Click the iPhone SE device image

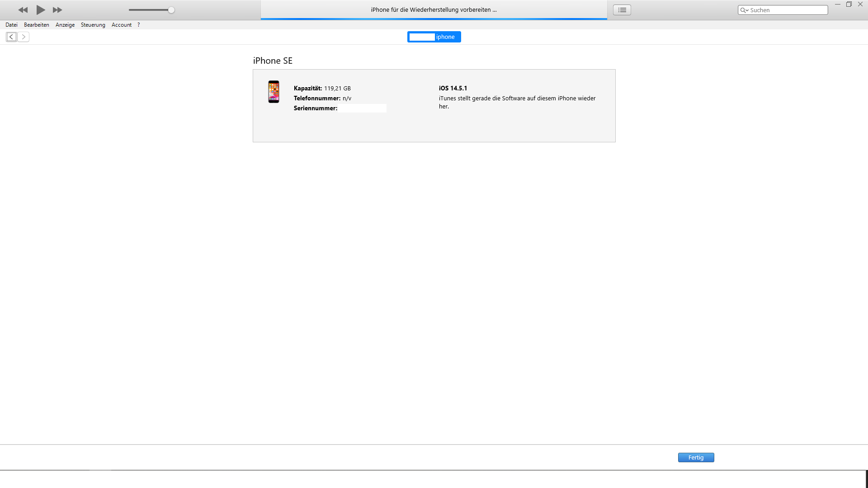point(274,92)
